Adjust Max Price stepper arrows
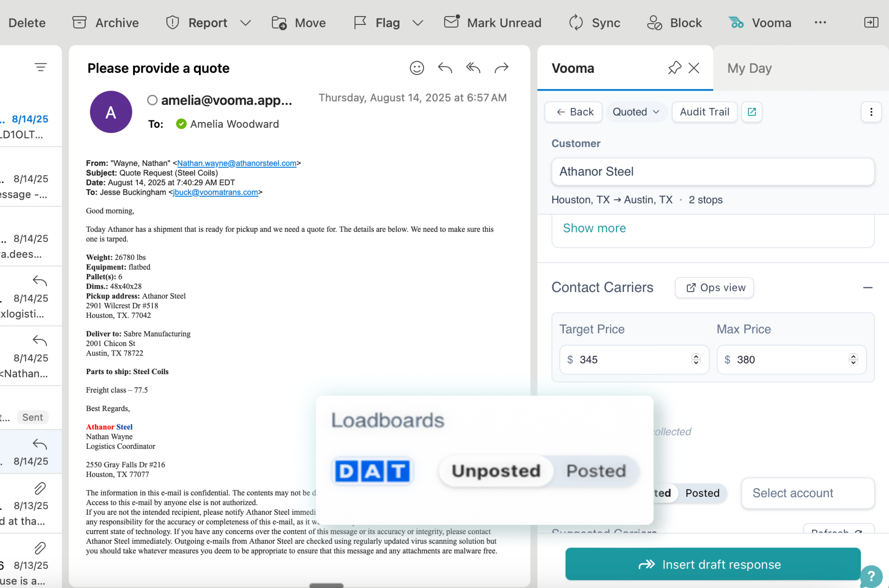 [853, 360]
